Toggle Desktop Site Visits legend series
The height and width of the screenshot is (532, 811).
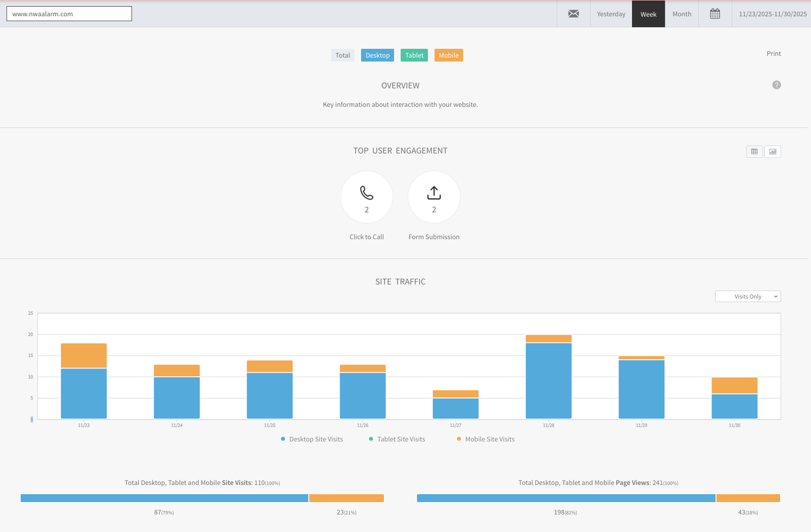pos(312,439)
